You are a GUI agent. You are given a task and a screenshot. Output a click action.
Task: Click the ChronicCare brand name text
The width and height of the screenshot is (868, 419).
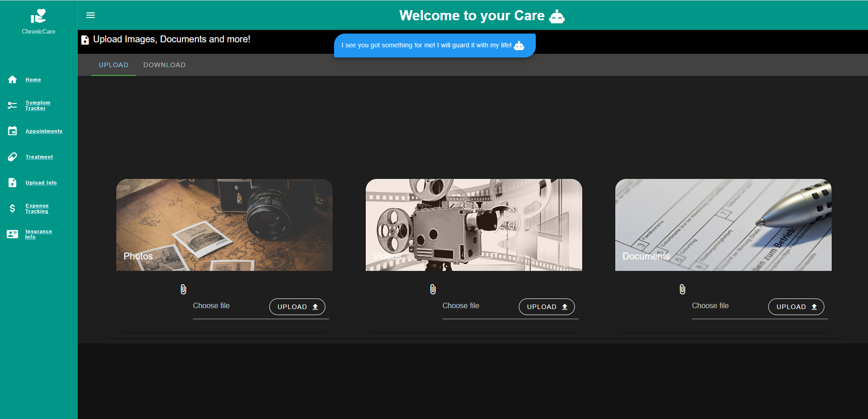[39, 32]
